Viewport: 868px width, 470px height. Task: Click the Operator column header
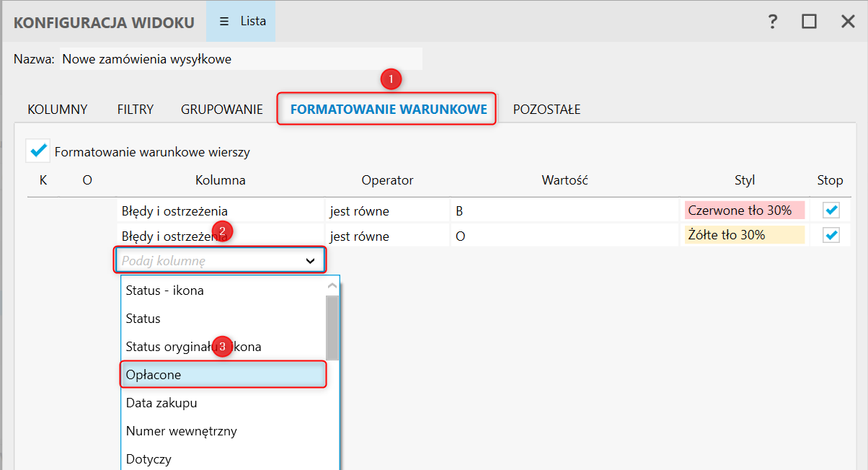coord(388,180)
